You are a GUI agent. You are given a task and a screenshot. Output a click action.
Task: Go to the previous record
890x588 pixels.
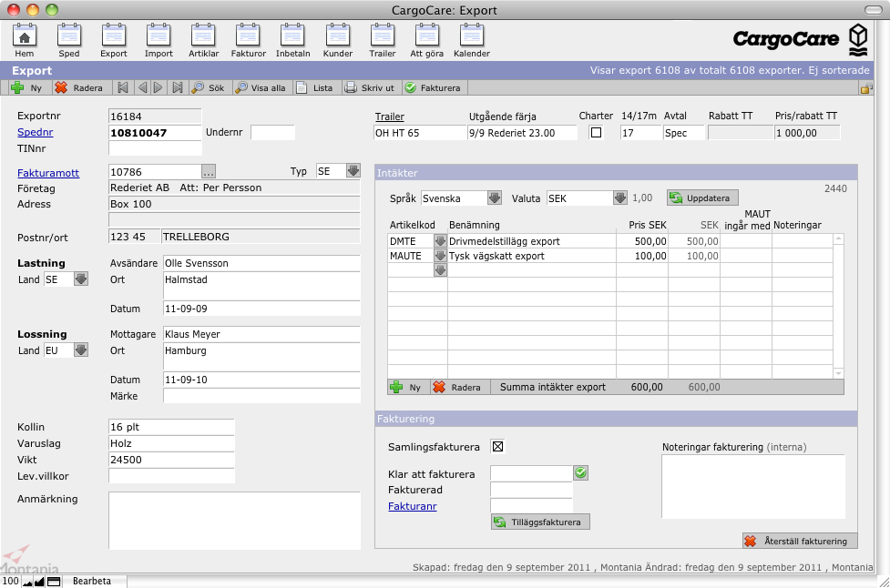click(x=142, y=88)
